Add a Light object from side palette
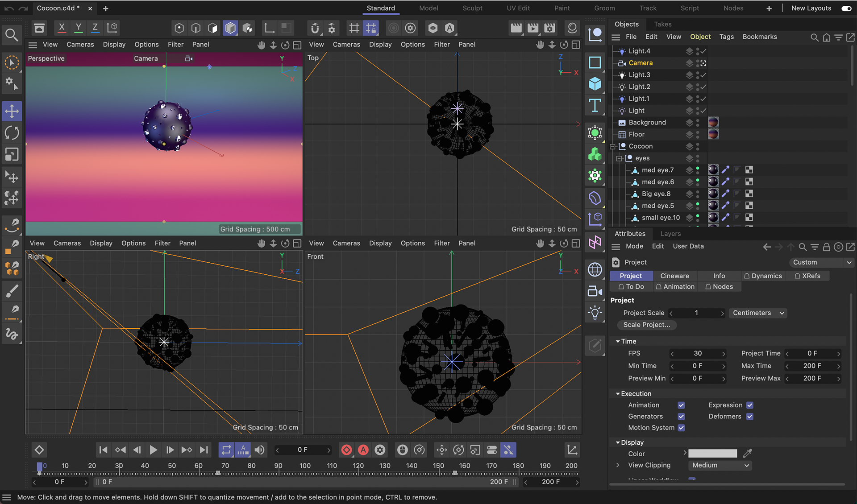 coord(595,313)
